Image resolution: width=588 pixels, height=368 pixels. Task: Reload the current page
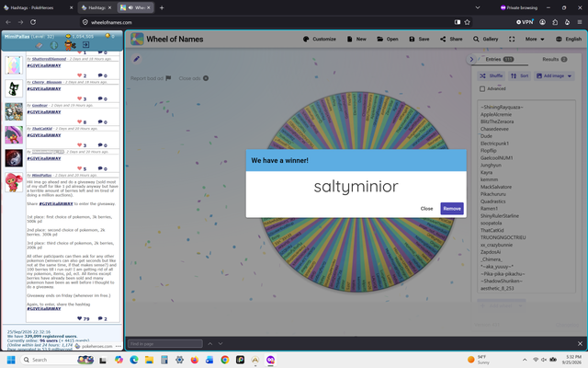coord(33,22)
